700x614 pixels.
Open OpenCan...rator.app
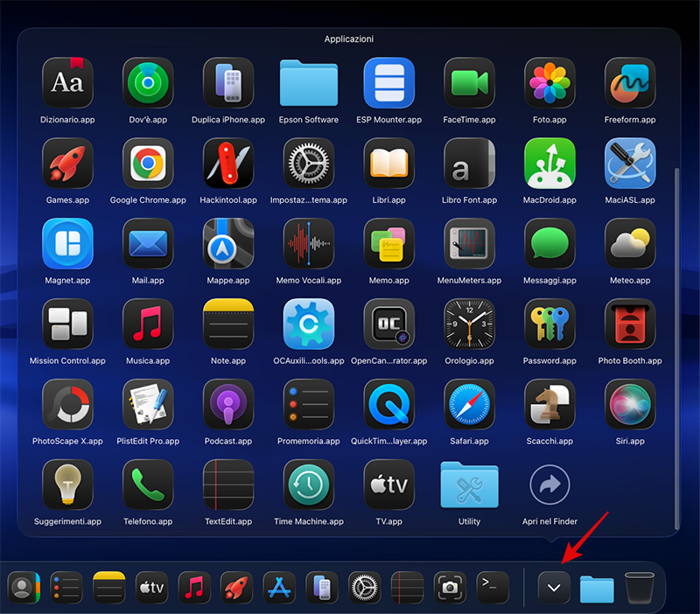coord(388,324)
